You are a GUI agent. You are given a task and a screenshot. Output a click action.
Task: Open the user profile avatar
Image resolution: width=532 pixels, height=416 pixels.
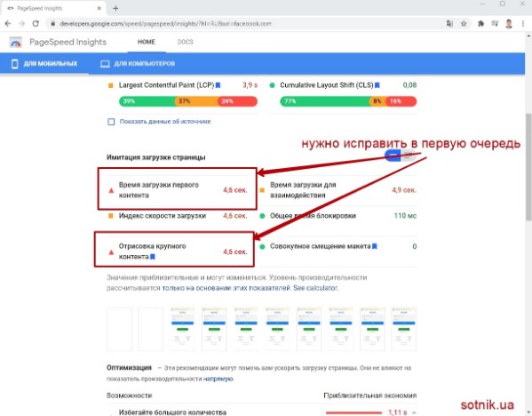coord(509,23)
